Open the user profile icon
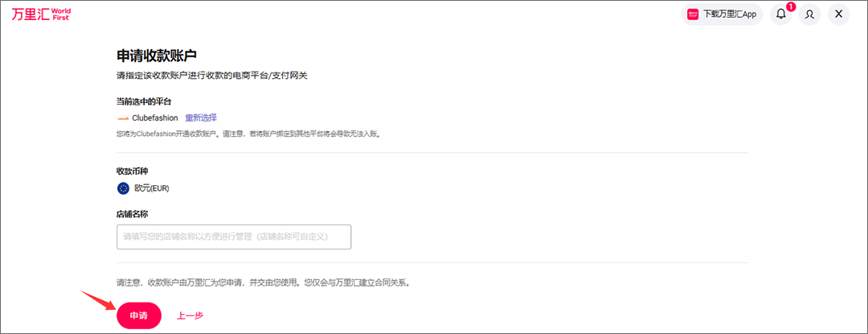 point(809,14)
